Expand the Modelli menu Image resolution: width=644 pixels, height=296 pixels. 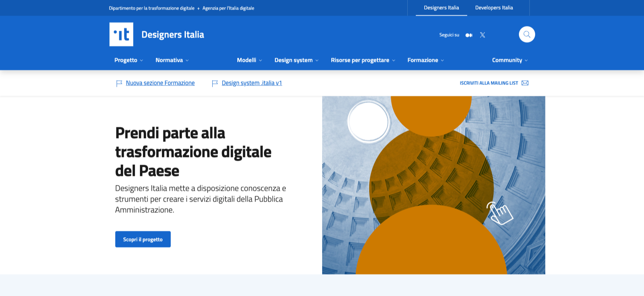pos(249,60)
